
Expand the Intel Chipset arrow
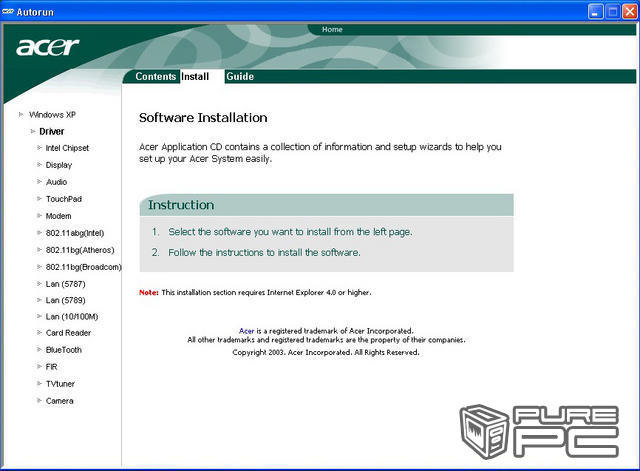pyautogui.click(x=39, y=148)
